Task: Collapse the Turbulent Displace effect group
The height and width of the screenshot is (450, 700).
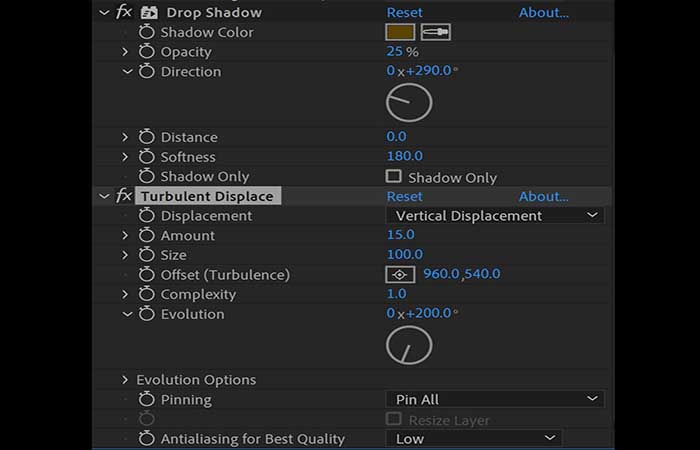Action: click(104, 196)
